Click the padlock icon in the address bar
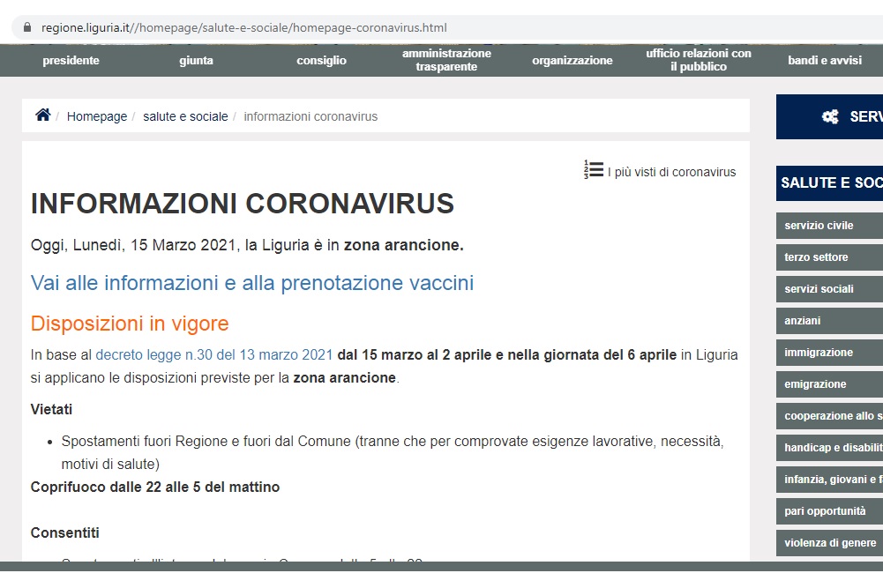This screenshot has width=883, height=588. pos(26,27)
